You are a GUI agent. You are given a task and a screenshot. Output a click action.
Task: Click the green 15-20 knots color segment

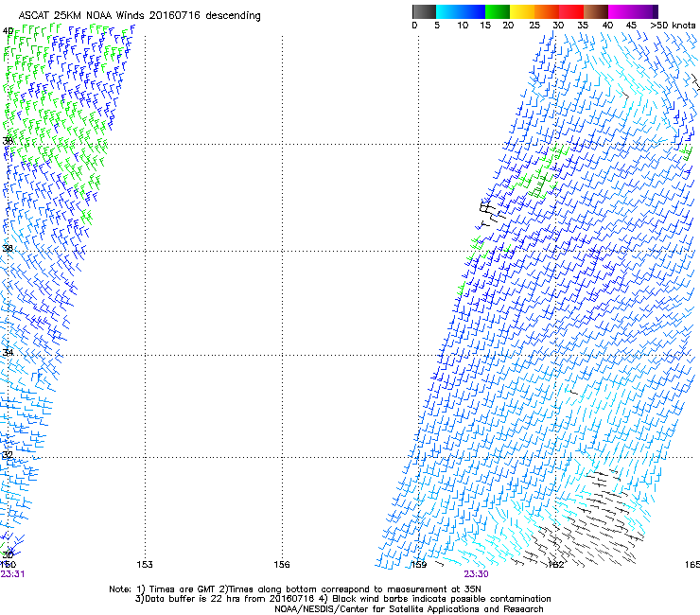pos(498,11)
